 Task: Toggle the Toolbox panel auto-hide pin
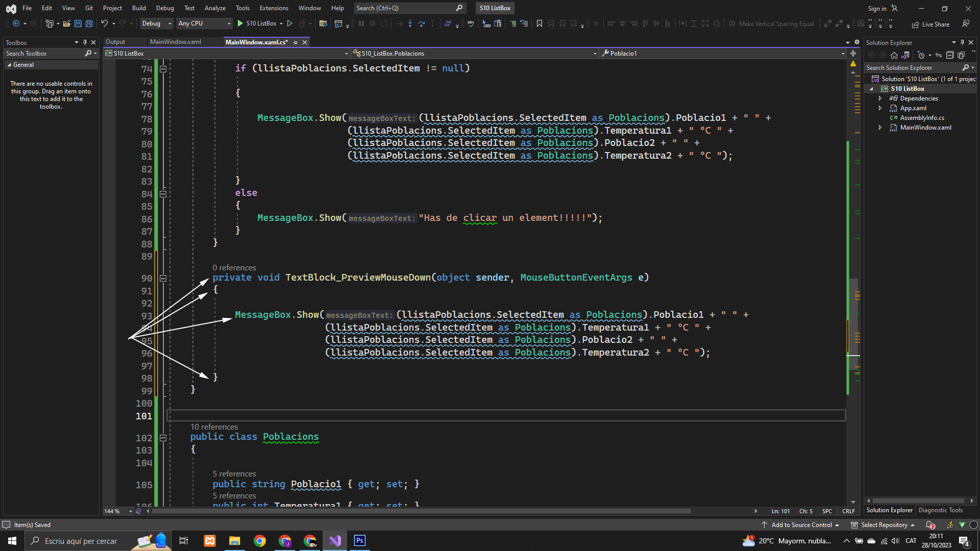click(x=85, y=42)
